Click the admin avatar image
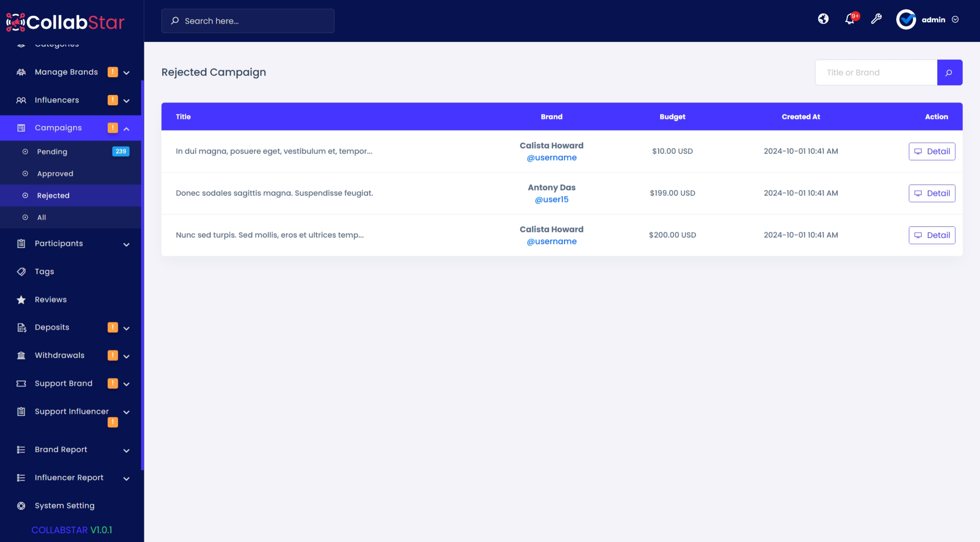Screen dimensions: 980x542 [x=906, y=19]
